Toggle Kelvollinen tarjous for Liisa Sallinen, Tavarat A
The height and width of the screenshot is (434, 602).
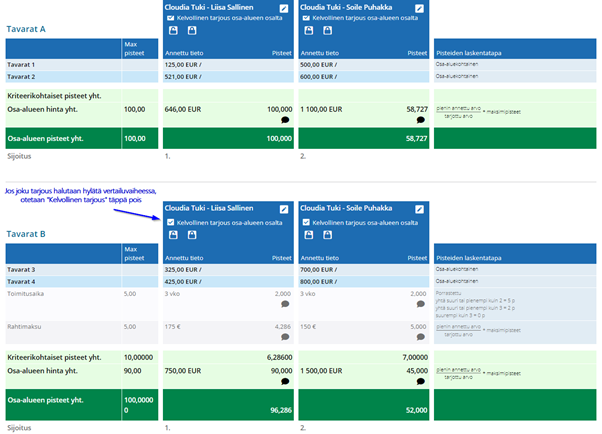171,18
